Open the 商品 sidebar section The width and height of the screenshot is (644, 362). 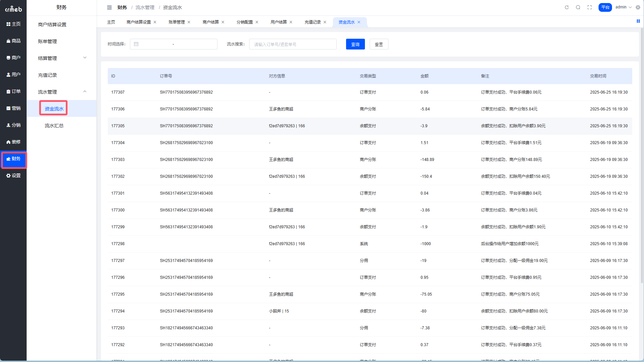[x=13, y=41]
